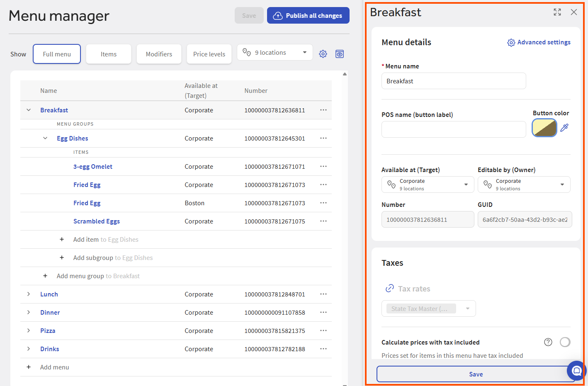Click the plus icon beside Add subgroup

pos(62,257)
